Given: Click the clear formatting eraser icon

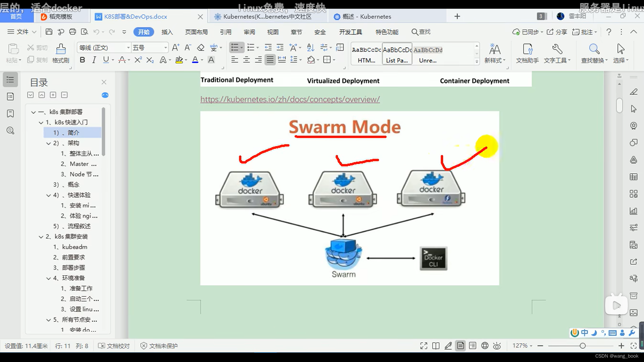Looking at the screenshot, I should 201,48.
